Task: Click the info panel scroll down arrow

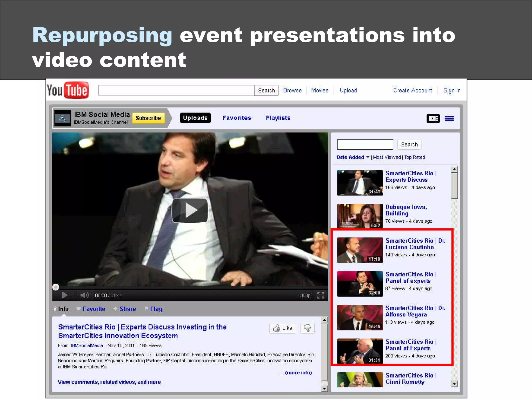Action: tap(324, 389)
